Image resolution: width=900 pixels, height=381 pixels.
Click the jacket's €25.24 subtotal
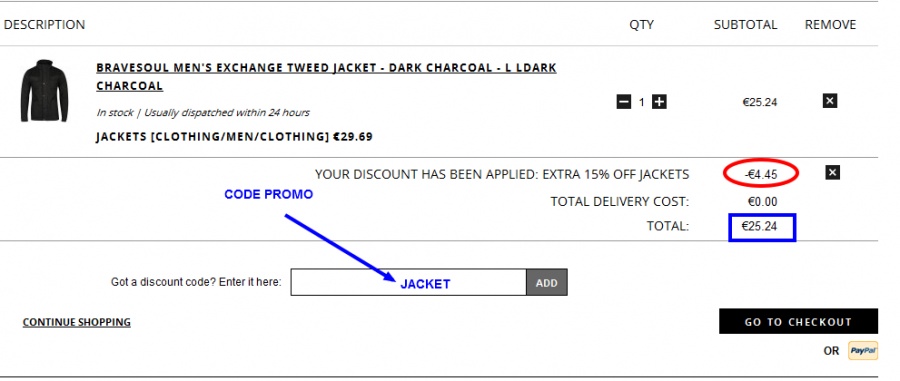pyautogui.click(x=759, y=102)
